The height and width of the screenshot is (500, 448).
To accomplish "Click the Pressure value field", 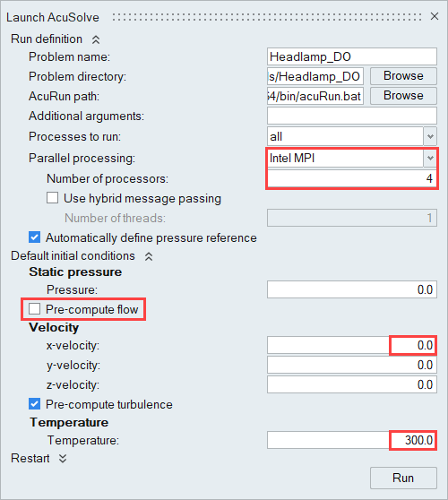I will [x=352, y=289].
